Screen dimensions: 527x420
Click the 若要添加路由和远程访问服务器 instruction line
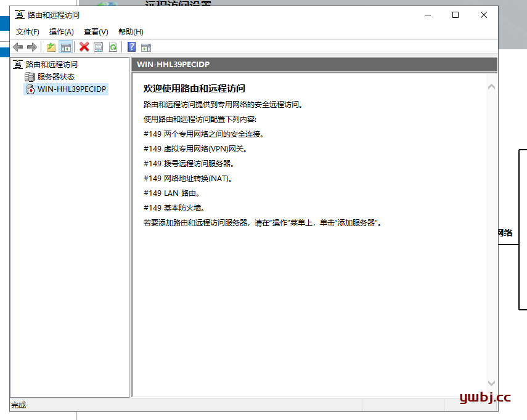pos(263,223)
